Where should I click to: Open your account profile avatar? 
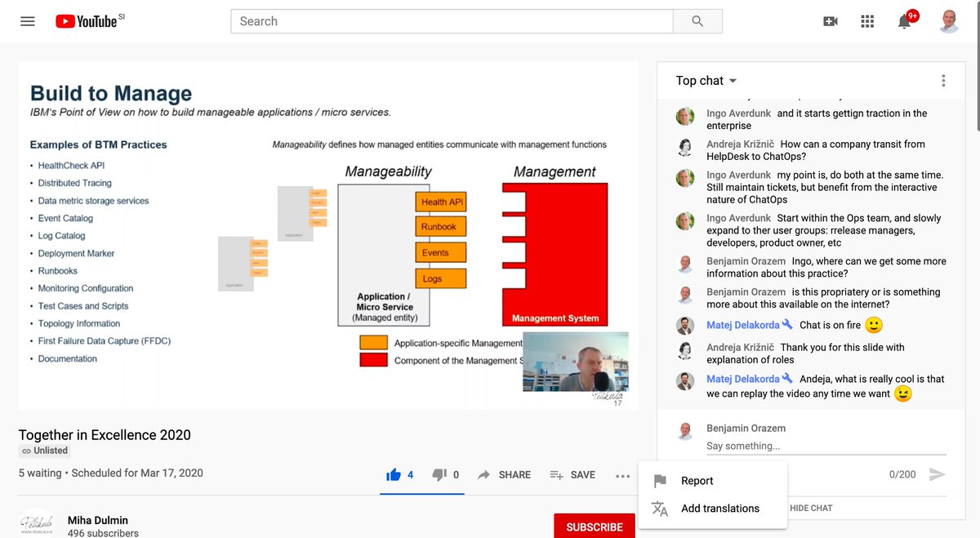click(949, 21)
